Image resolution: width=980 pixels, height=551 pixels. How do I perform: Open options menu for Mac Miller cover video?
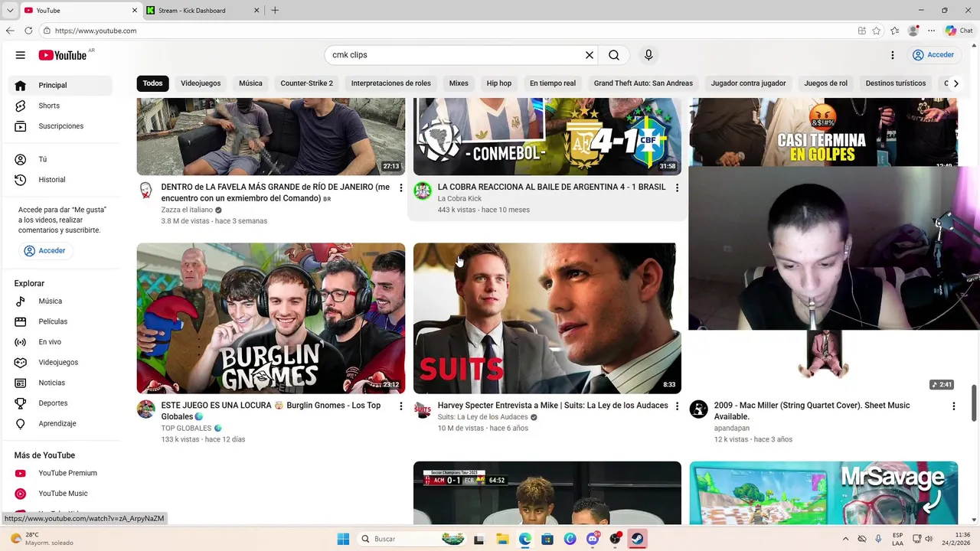[953, 406]
